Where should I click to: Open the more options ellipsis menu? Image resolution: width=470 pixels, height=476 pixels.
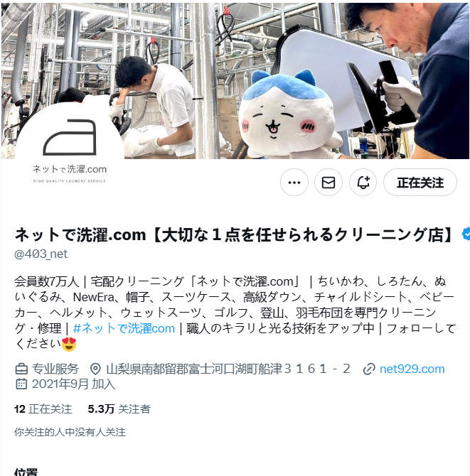coord(294,183)
